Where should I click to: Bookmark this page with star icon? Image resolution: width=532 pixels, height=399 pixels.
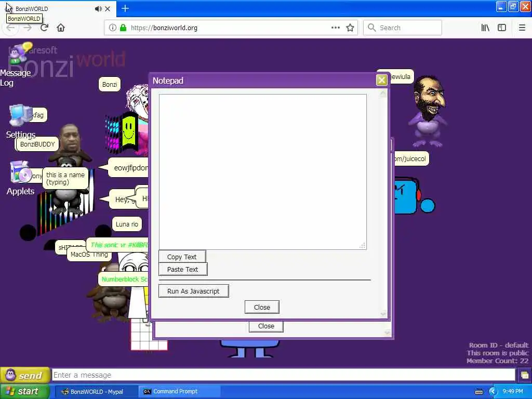tap(350, 28)
